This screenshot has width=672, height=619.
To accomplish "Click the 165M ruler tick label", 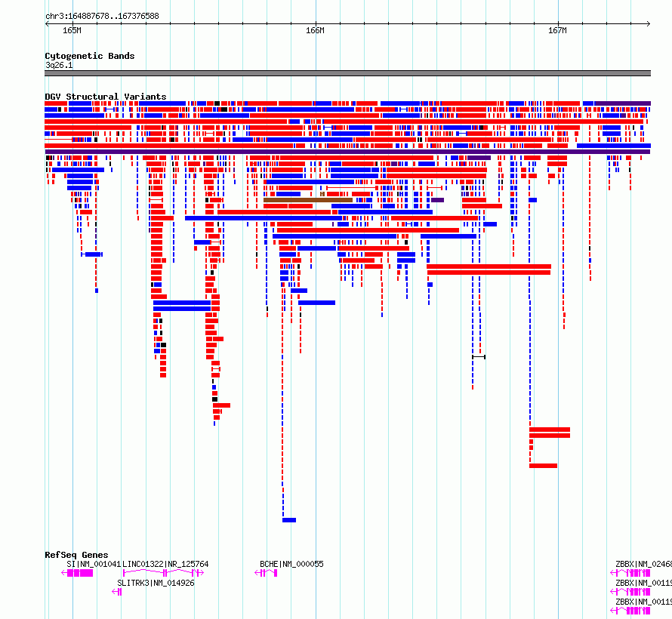I will (x=72, y=30).
